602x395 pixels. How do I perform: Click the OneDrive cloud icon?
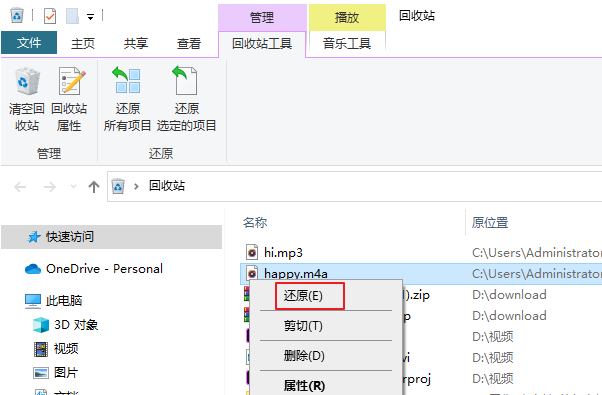coord(33,269)
